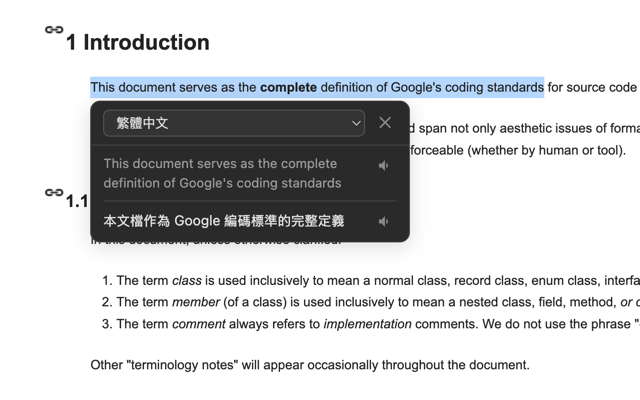This screenshot has width=640, height=400.
Task: Click the partially hidden 1.1 heading number
Action: tap(77, 201)
